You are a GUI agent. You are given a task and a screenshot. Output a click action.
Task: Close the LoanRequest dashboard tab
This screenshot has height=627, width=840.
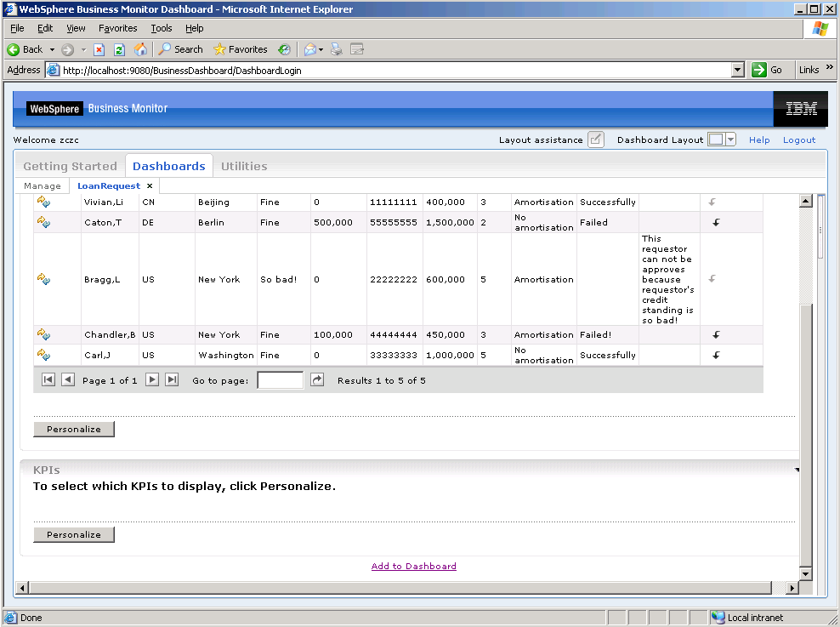(150, 185)
